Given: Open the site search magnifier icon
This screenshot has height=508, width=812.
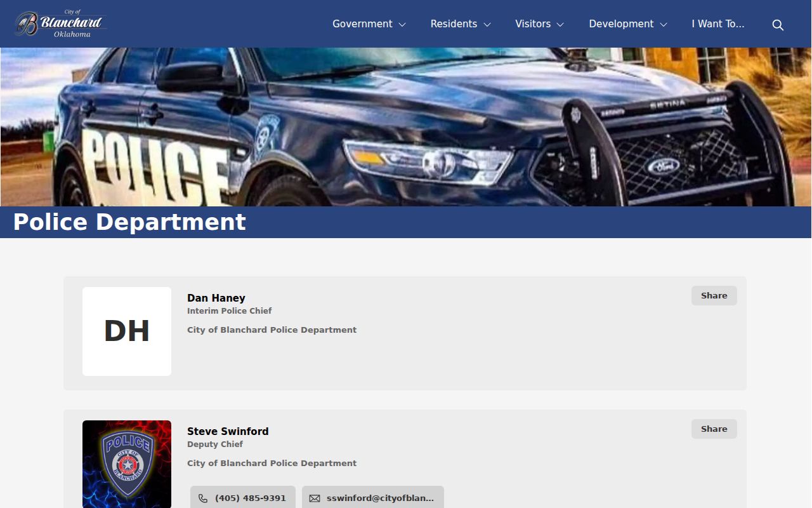Looking at the screenshot, I should point(778,25).
